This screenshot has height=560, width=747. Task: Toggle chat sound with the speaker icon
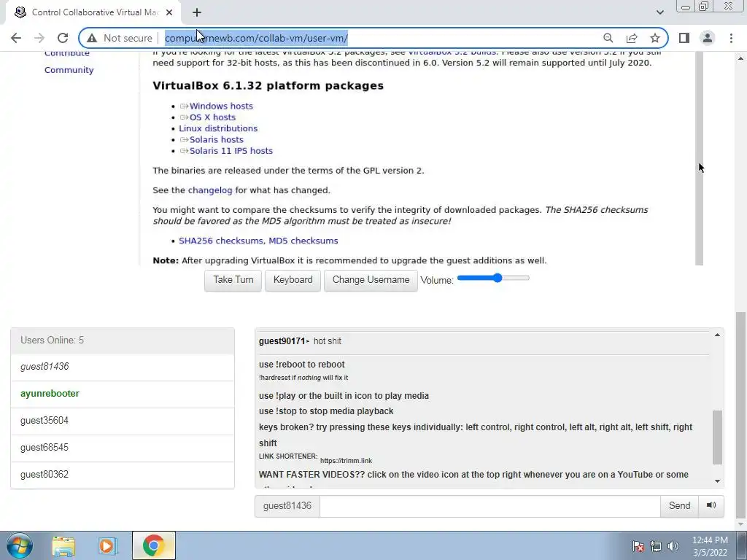click(x=711, y=506)
